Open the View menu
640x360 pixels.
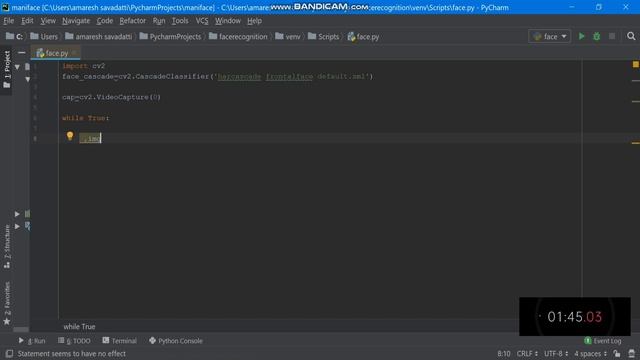coord(48,21)
